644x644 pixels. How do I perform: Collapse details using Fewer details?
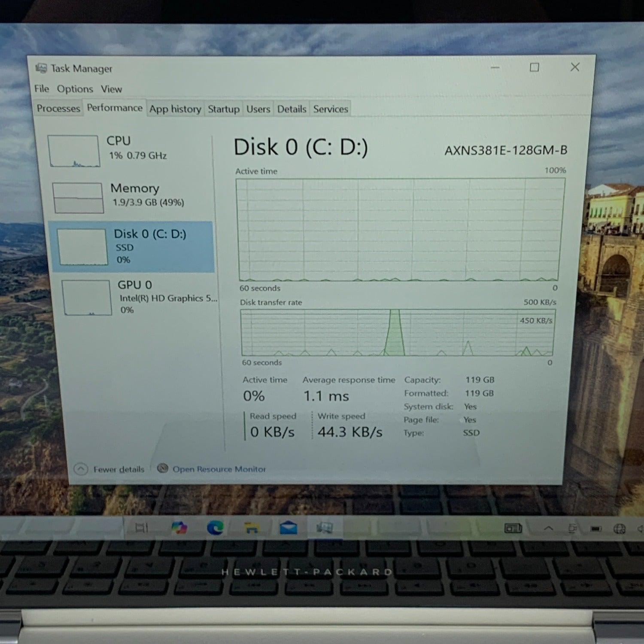tap(118, 469)
